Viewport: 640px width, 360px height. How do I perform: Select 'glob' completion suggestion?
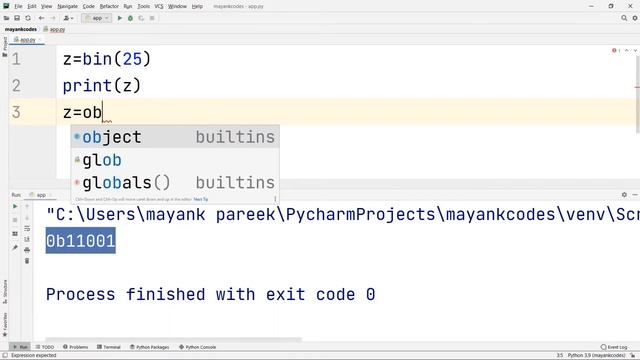click(x=175, y=160)
